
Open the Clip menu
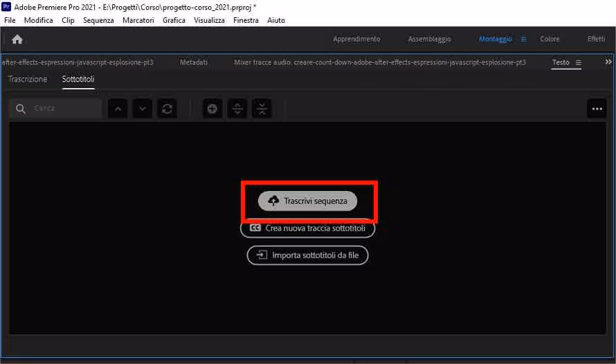[x=68, y=21]
